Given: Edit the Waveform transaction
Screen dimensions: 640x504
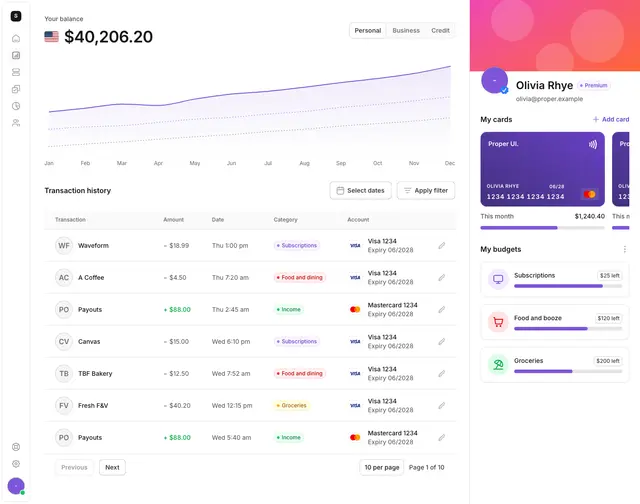Looking at the screenshot, I should click(x=442, y=246).
